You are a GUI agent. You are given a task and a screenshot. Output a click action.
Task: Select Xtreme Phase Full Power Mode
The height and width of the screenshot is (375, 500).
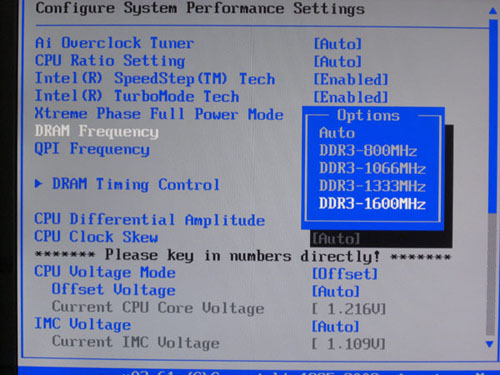pos(159,114)
